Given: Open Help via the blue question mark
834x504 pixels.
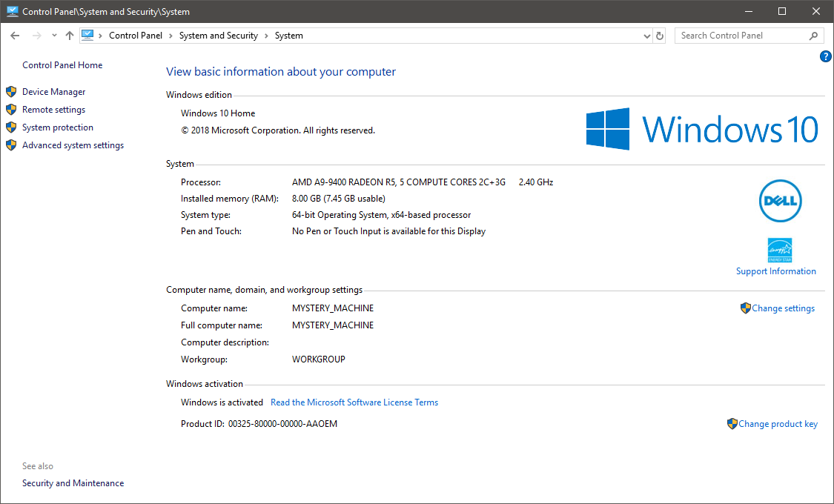Looking at the screenshot, I should 826,56.
